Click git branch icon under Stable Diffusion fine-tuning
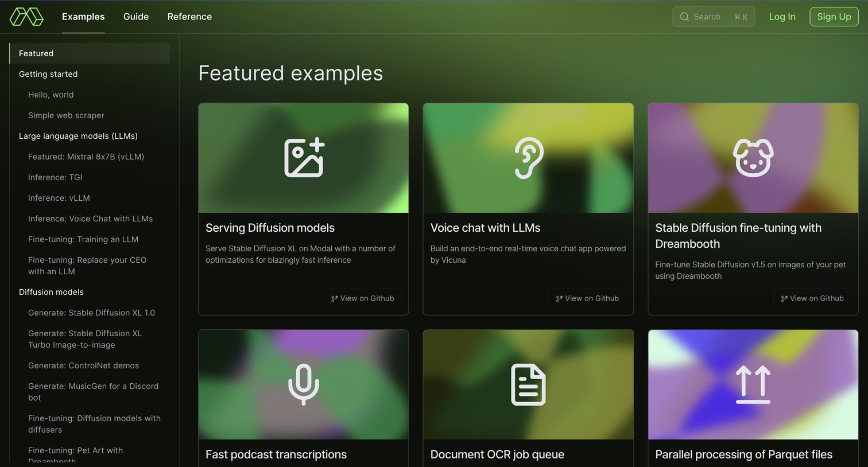868x467 pixels. click(784, 299)
